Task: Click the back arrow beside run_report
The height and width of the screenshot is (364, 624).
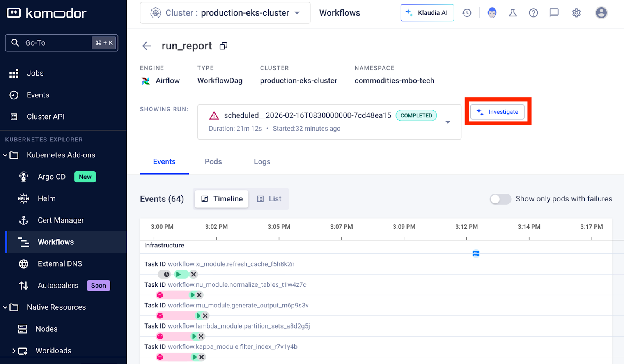Action: coord(147,46)
